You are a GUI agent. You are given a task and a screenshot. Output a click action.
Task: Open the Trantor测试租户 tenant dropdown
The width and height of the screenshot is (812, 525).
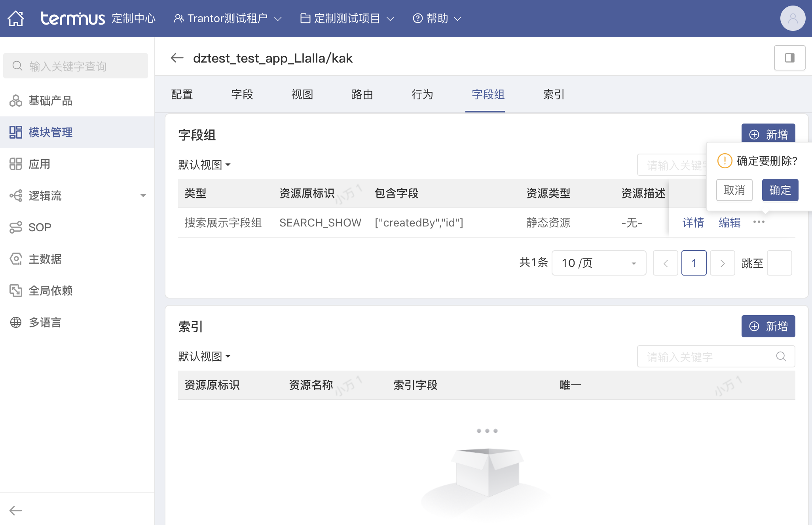click(x=228, y=18)
